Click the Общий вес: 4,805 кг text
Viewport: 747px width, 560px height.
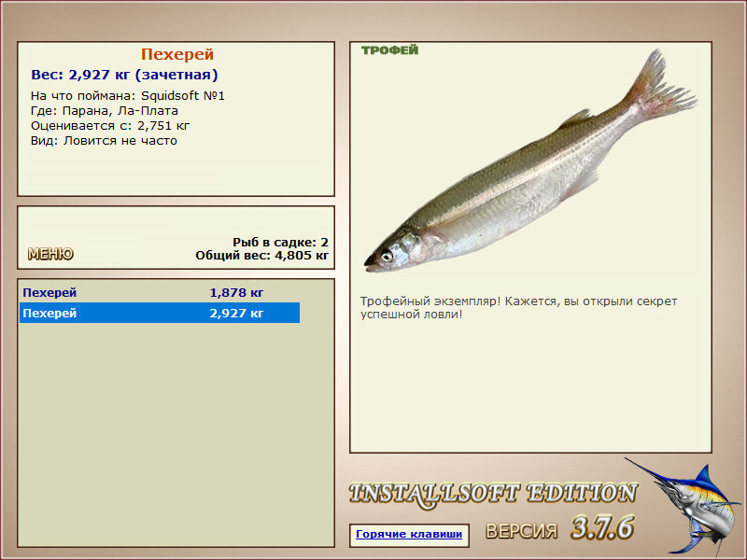point(262,255)
